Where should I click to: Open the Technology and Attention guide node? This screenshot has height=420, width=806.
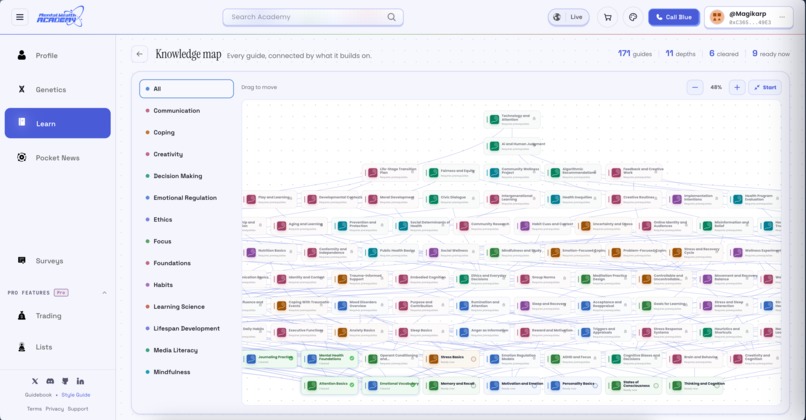[512, 119]
